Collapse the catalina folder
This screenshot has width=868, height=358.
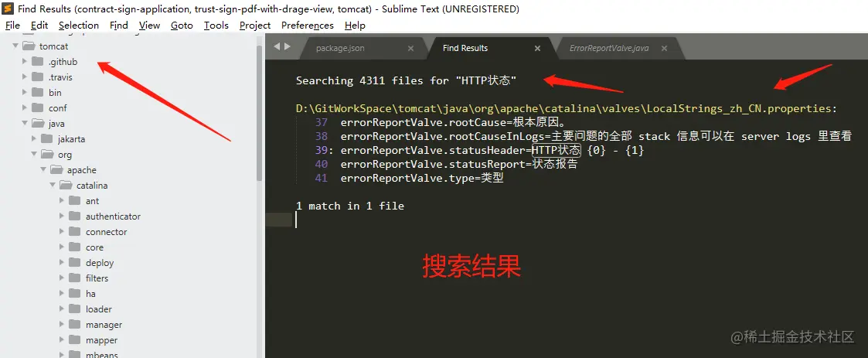[x=53, y=185]
